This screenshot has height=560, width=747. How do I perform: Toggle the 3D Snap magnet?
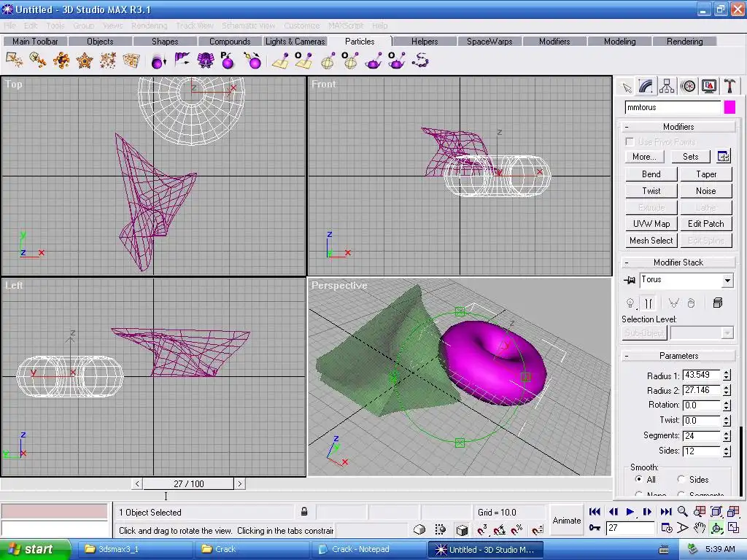(x=481, y=529)
